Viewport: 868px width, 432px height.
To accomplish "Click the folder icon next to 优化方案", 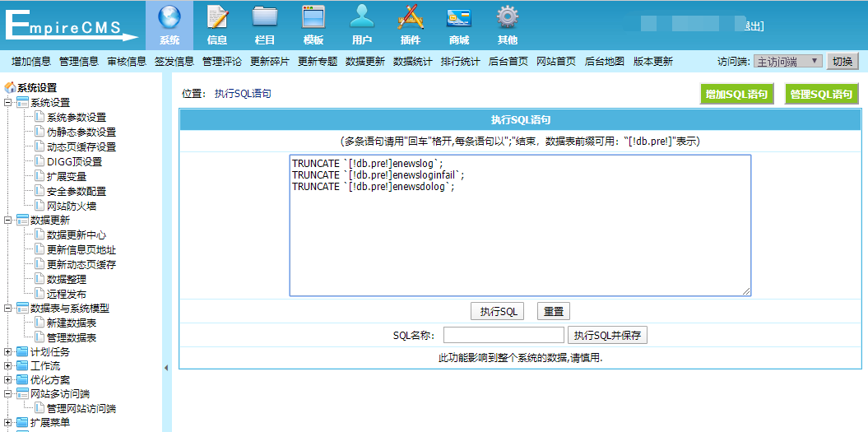I will click(x=22, y=380).
